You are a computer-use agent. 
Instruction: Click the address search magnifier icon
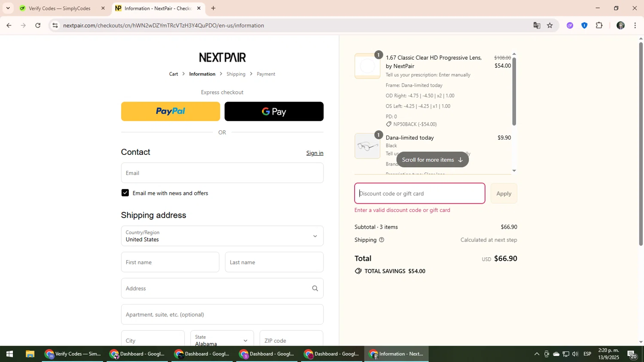[315, 288]
